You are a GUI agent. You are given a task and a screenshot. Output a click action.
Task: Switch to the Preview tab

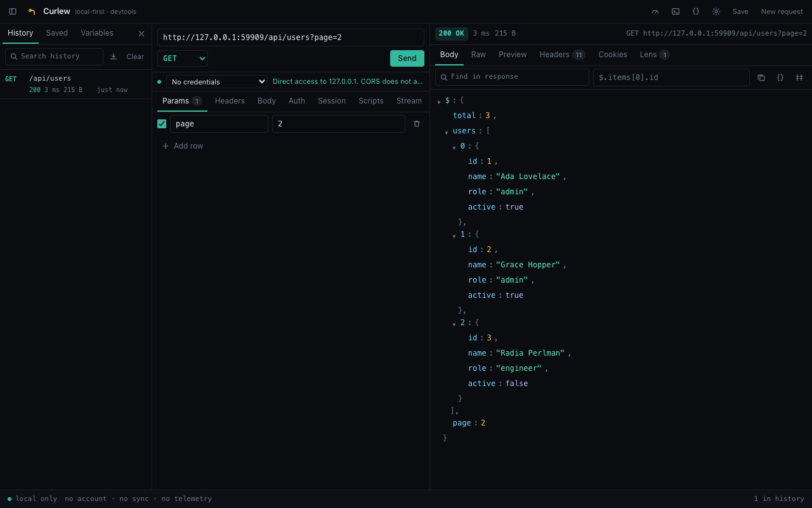pos(513,55)
